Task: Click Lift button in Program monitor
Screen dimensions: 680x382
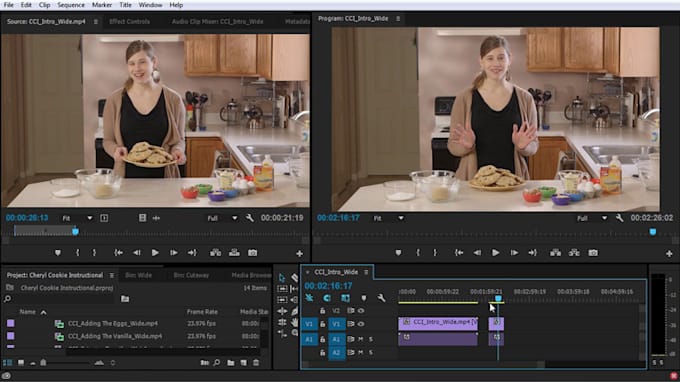Action: (x=556, y=252)
